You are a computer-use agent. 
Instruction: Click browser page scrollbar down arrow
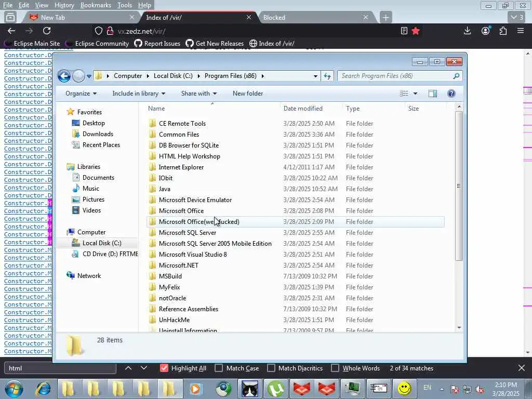click(528, 353)
